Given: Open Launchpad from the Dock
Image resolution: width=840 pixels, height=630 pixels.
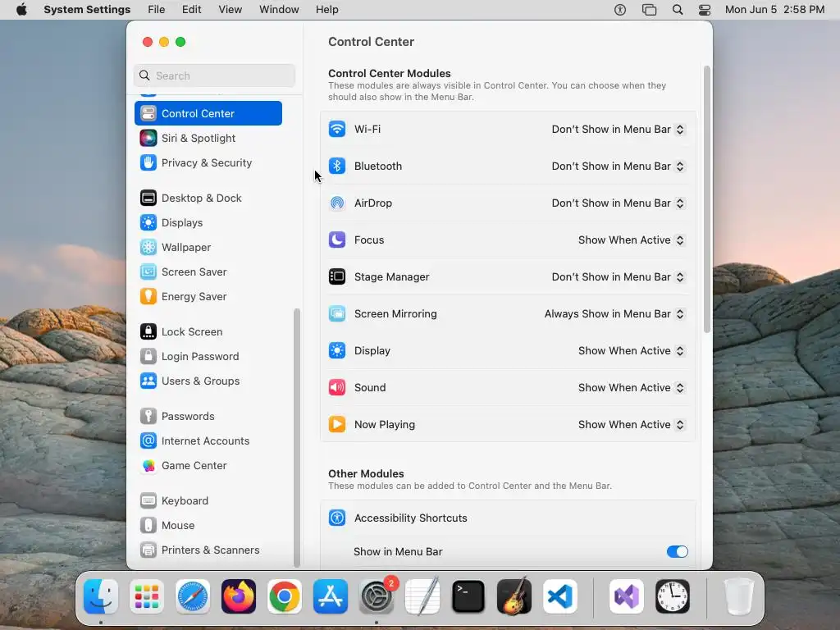Looking at the screenshot, I should point(147,596).
